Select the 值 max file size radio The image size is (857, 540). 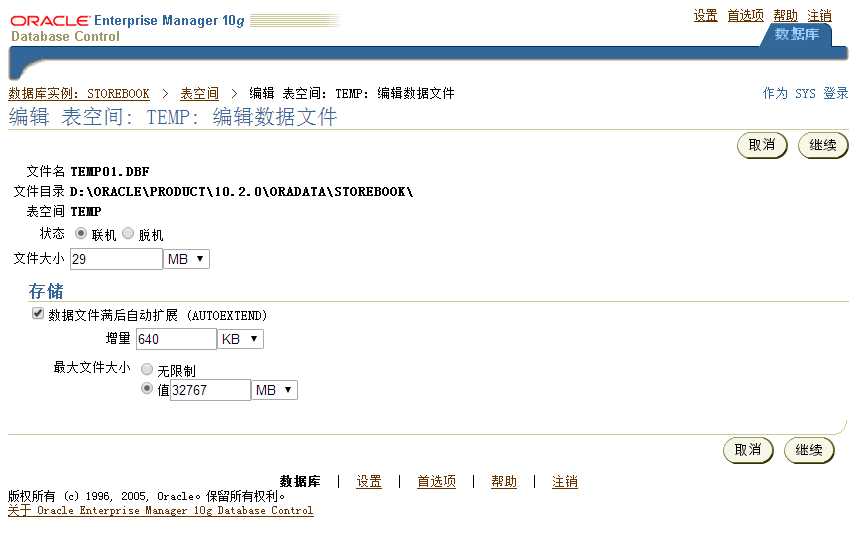tap(146, 389)
